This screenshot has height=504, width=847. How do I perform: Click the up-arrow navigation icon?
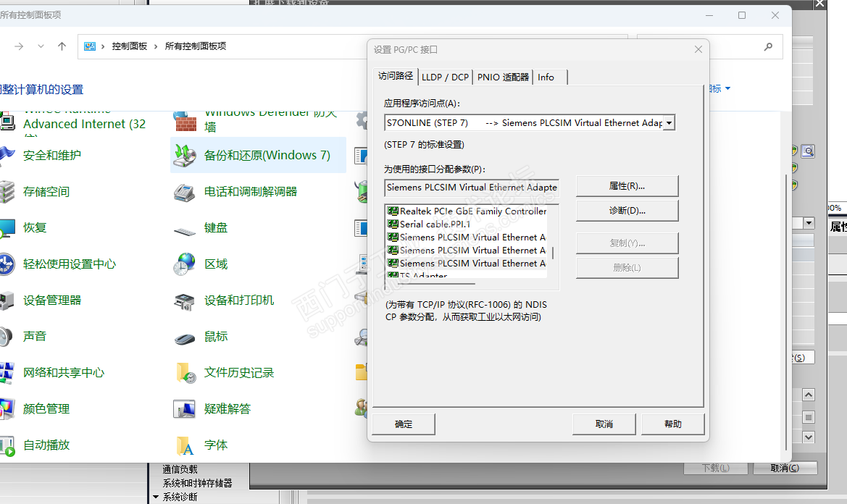(62, 46)
